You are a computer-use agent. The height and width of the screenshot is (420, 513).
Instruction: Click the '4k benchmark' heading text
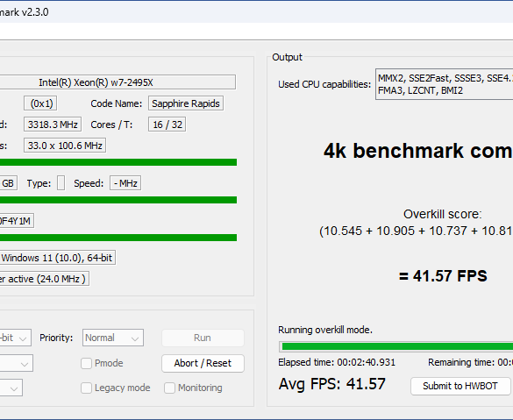pos(394,151)
